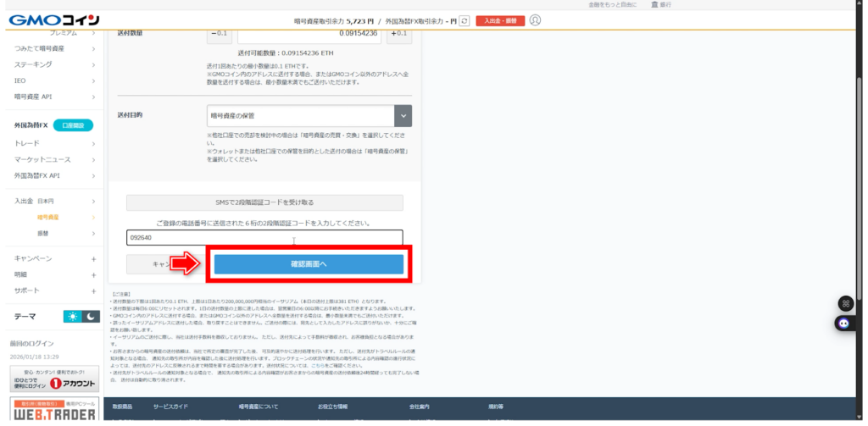The width and height of the screenshot is (868, 426).
Task: Expand the 明細 sidebar section
Action: tap(53, 274)
